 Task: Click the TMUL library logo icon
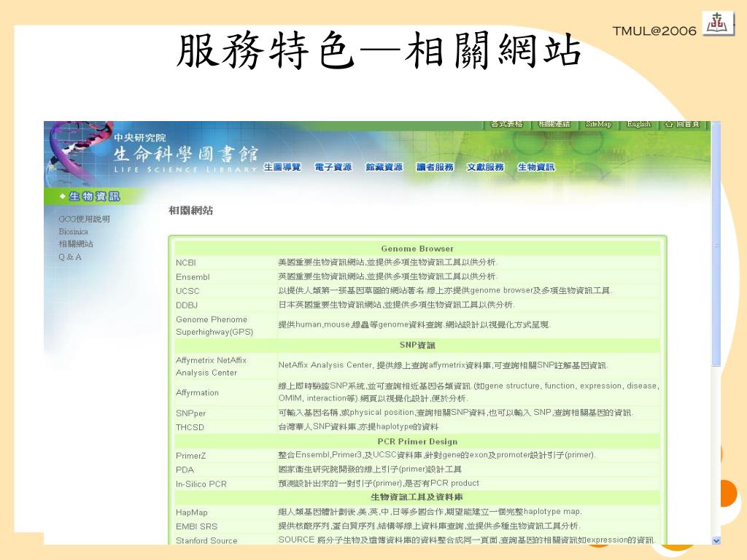tap(718, 23)
